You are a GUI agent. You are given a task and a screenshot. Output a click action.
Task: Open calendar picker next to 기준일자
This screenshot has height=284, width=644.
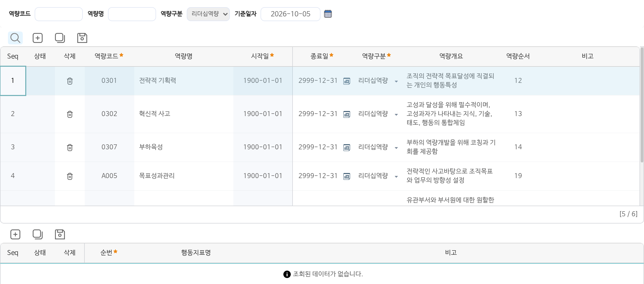click(x=328, y=14)
